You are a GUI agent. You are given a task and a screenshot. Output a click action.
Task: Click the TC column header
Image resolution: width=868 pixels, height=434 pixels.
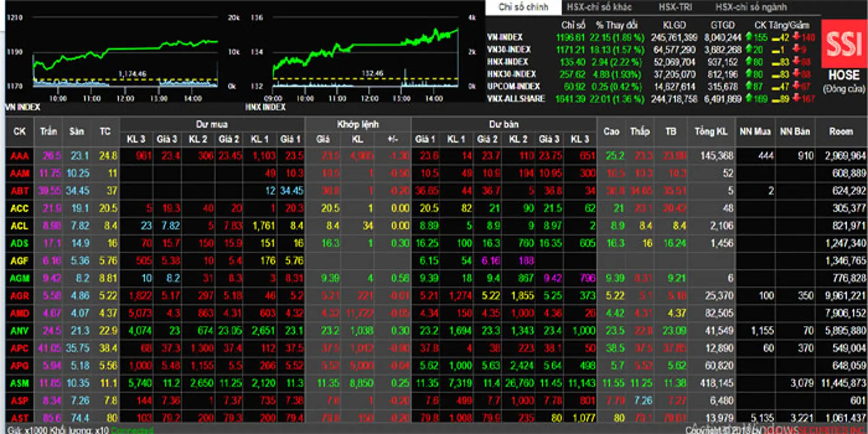pyautogui.click(x=105, y=132)
